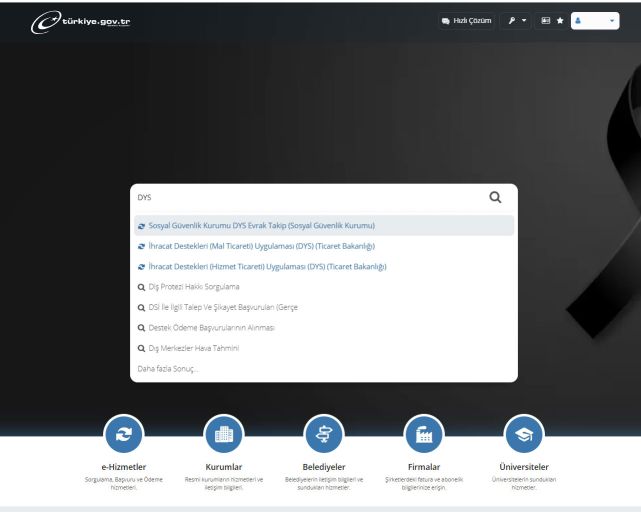Click the Üniversiteler heading
Viewport: 641px width, 512px height.
coord(524,467)
